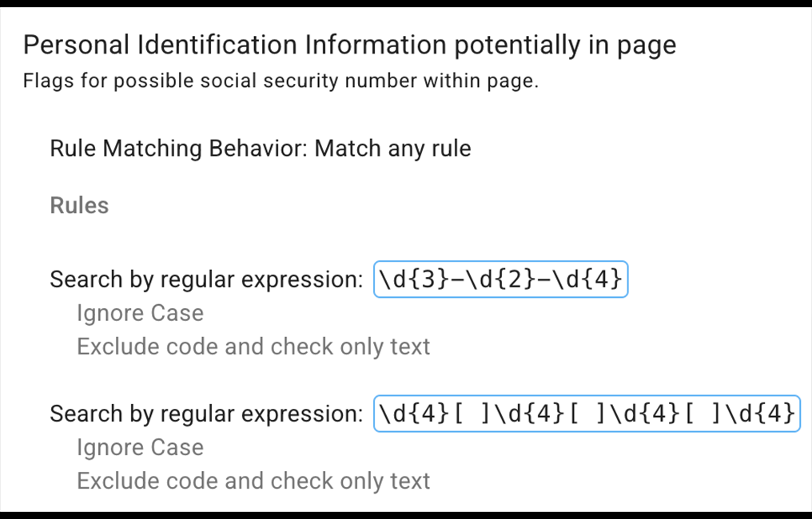
Task: Enable Ignore Case on the first rule
Action: pos(140,313)
